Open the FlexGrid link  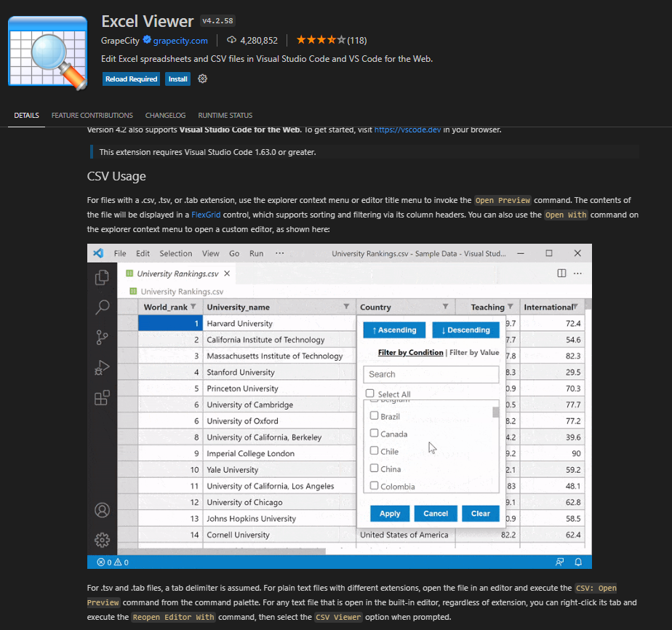click(x=206, y=215)
